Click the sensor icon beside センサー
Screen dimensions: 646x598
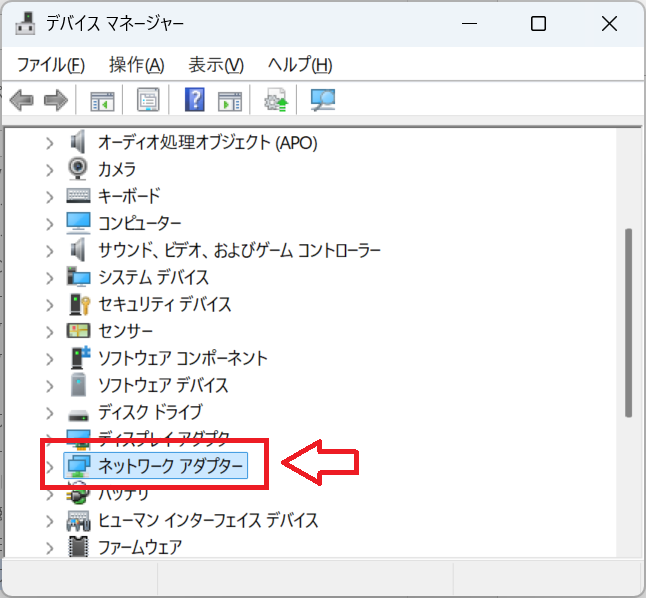click(78, 331)
